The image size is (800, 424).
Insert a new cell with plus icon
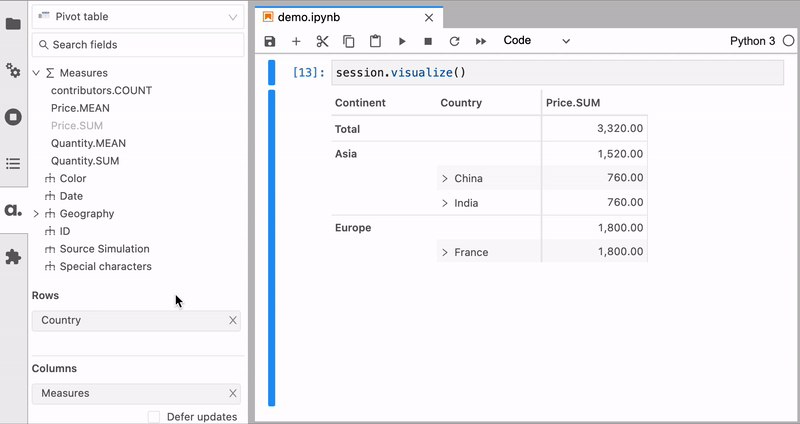(x=296, y=41)
